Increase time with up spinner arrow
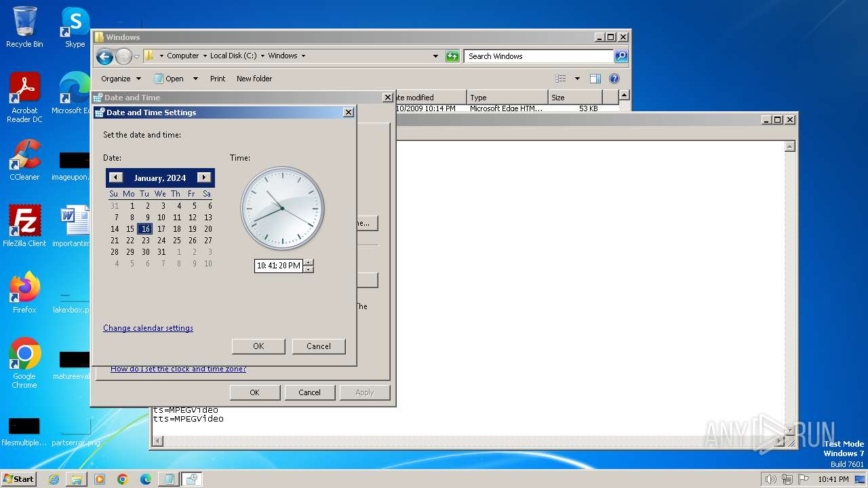The width and height of the screenshot is (868, 488). point(309,262)
